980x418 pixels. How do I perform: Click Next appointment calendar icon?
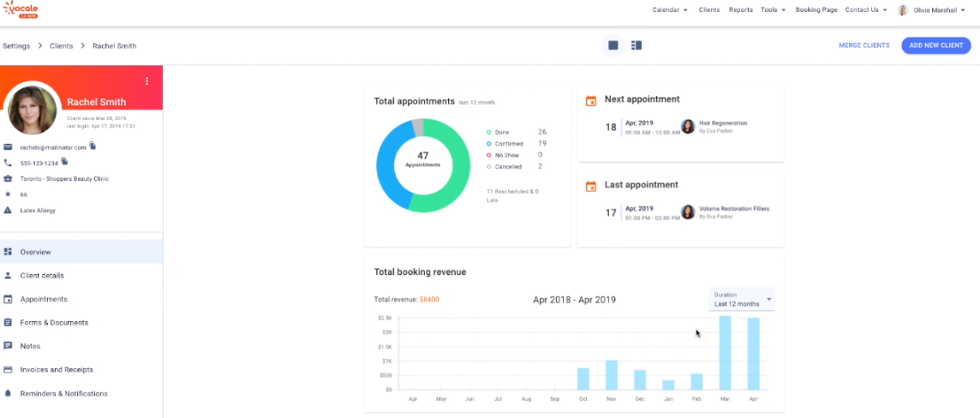pos(590,100)
